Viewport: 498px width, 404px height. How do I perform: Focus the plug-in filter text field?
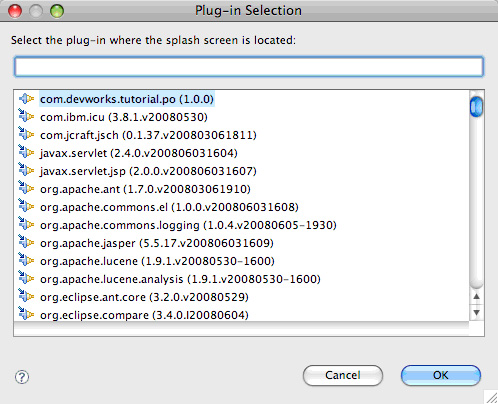coord(249,67)
